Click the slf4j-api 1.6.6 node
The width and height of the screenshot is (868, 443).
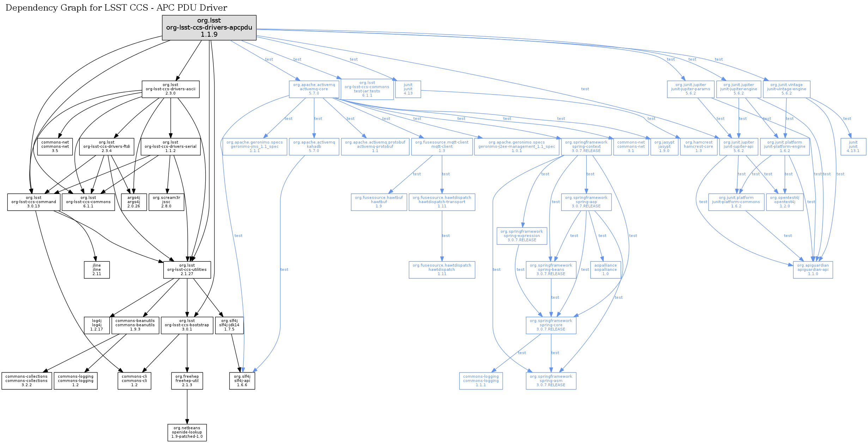[242, 381]
